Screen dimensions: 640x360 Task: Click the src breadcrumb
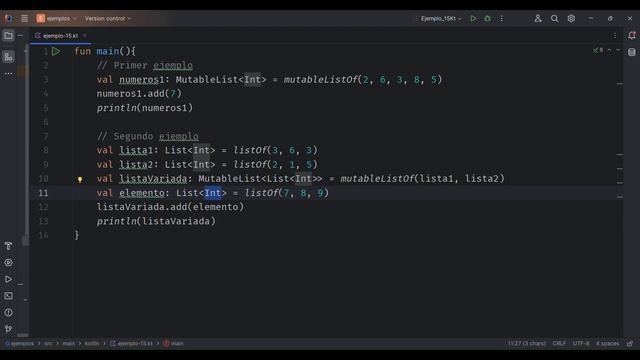pos(48,343)
